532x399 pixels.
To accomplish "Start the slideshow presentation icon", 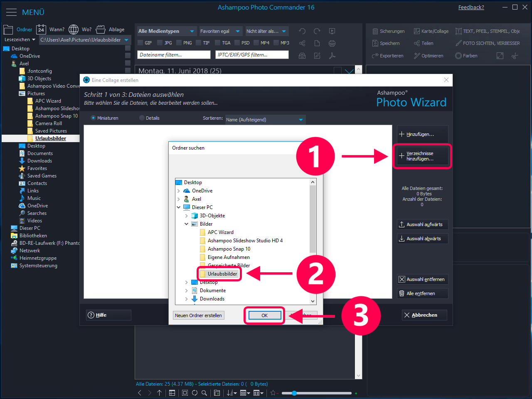I will (x=332, y=31).
